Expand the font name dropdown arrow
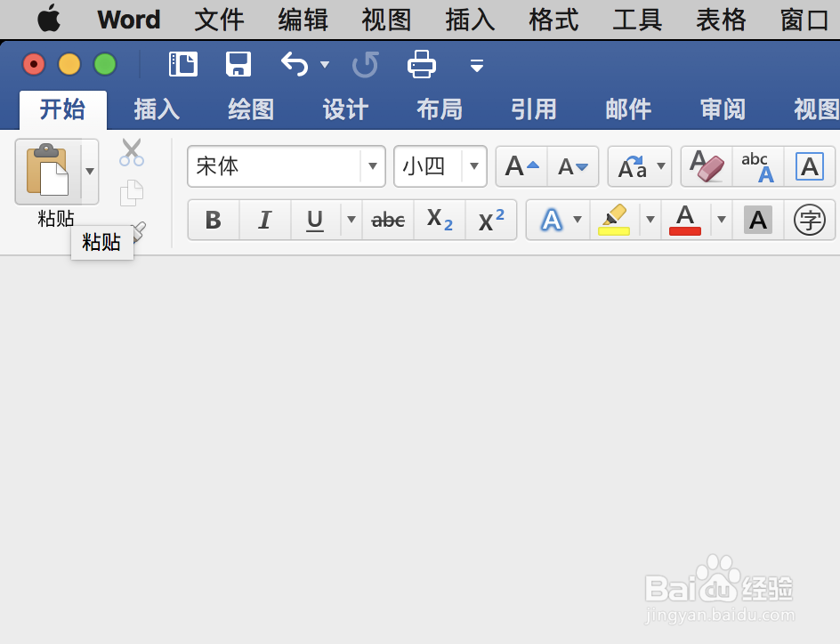 pyautogui.click(x=373, y=166)
